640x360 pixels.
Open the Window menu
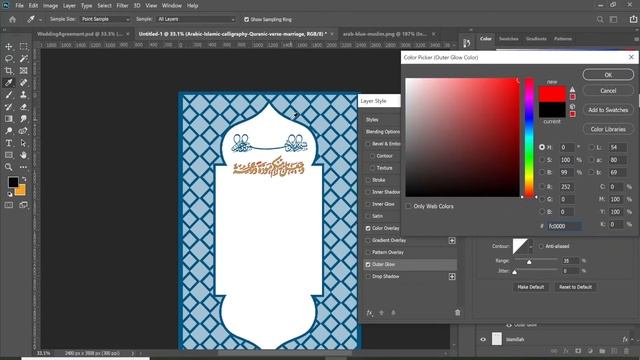point(171,6)
